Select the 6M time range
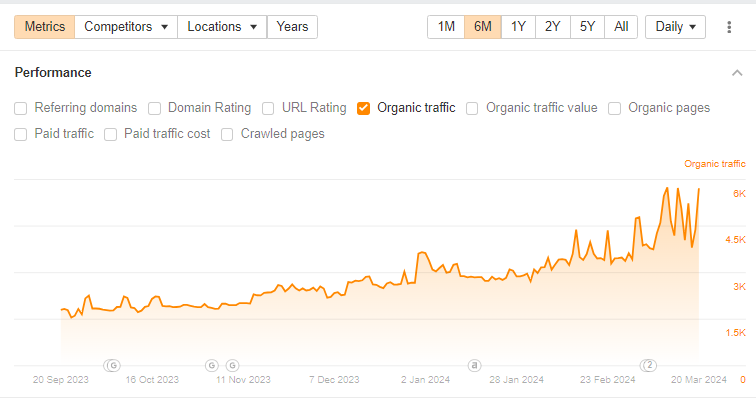 coord(483,27)
